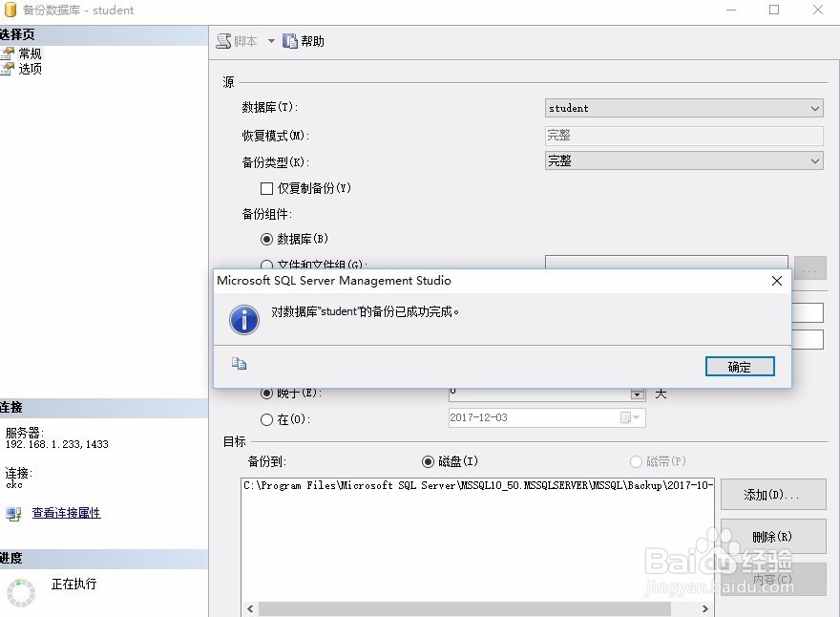Confirm with the 确定 button
This screenshot has height=617, width=840.
(740, 367)
